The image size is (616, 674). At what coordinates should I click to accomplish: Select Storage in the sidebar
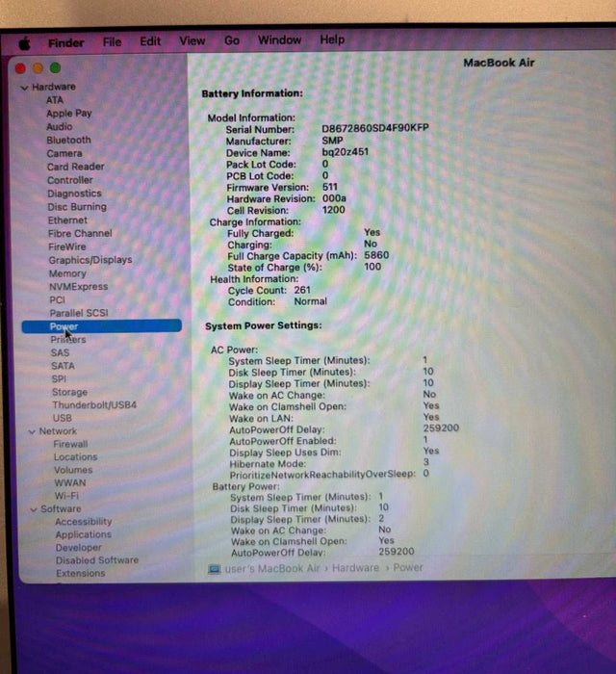point(69,392)
